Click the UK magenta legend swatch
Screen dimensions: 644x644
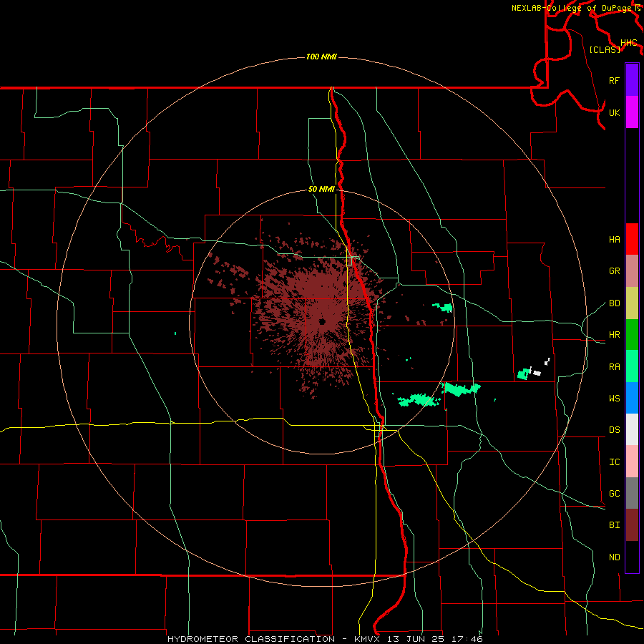[632, 112]
